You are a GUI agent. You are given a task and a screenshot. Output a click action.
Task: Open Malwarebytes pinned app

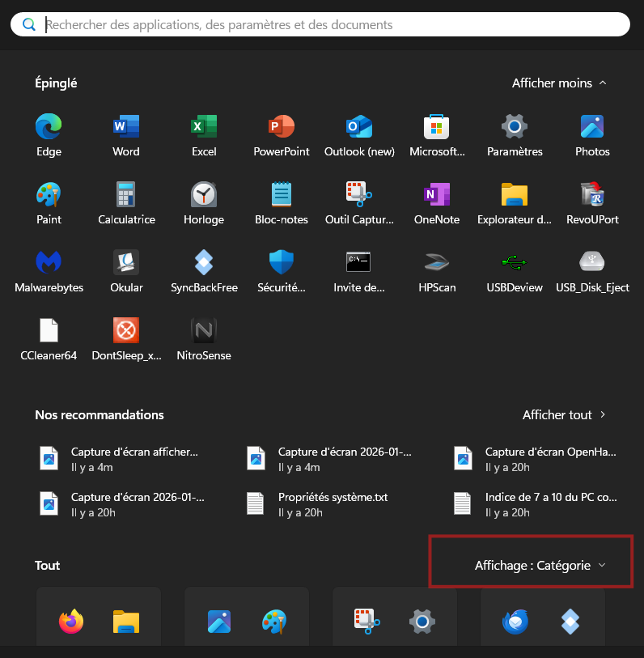point(49,271)
